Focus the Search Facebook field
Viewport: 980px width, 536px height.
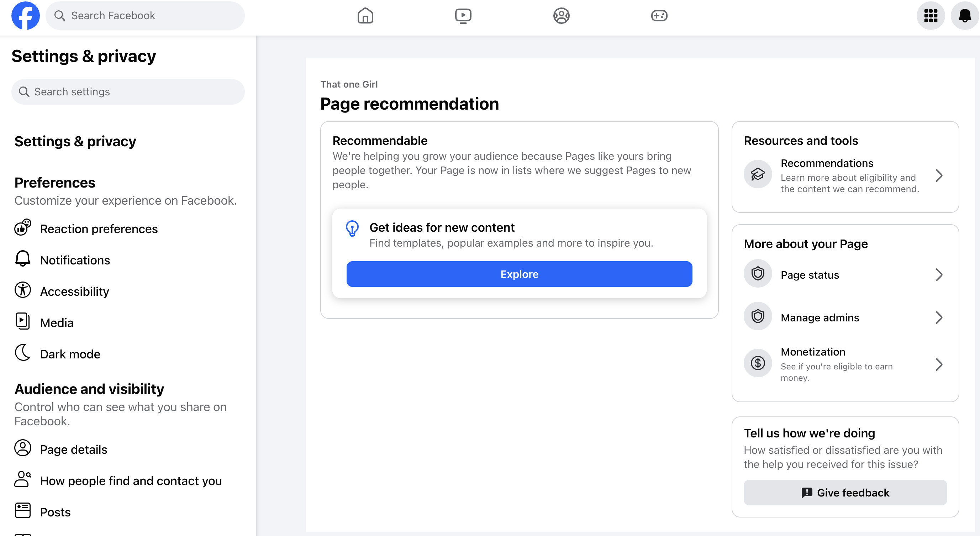point(145,16)
